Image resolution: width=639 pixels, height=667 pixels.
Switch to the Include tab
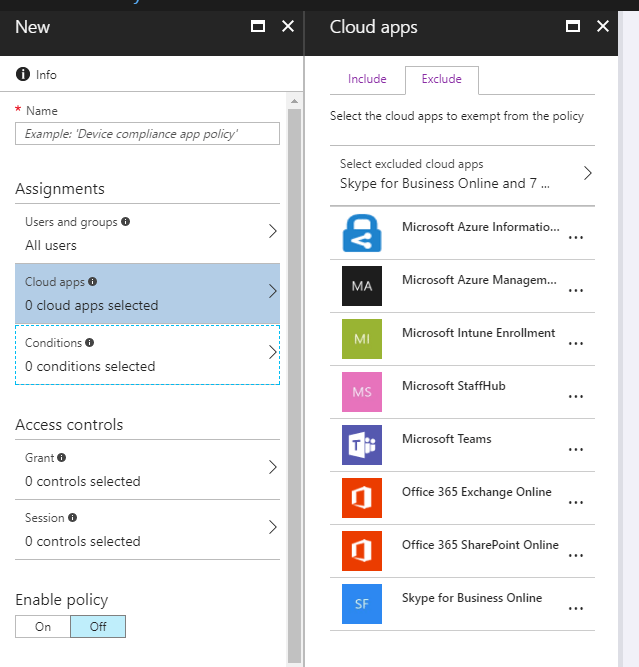coord(367,79)
